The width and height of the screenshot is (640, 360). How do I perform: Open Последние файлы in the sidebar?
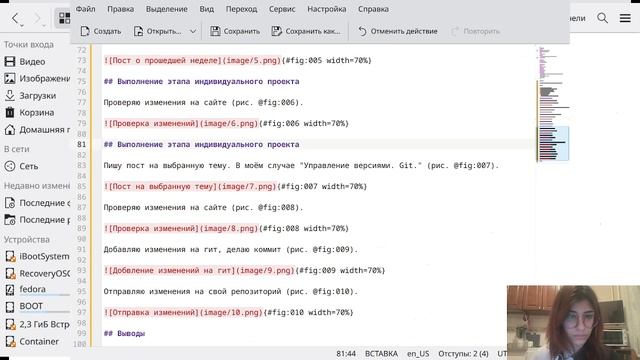(37, 203)
